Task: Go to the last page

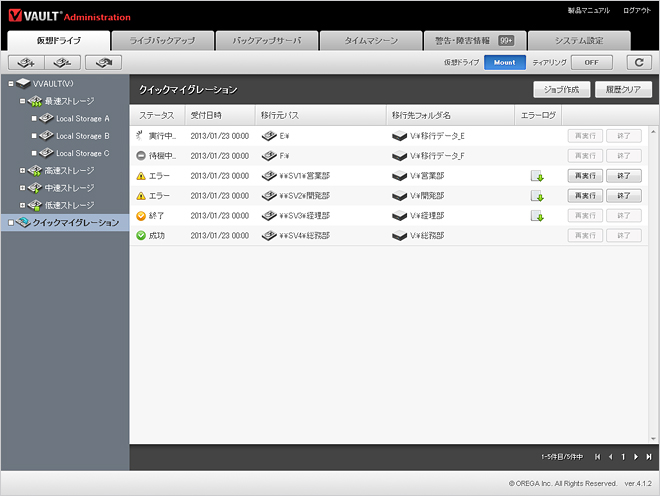Action: (649, 457)
